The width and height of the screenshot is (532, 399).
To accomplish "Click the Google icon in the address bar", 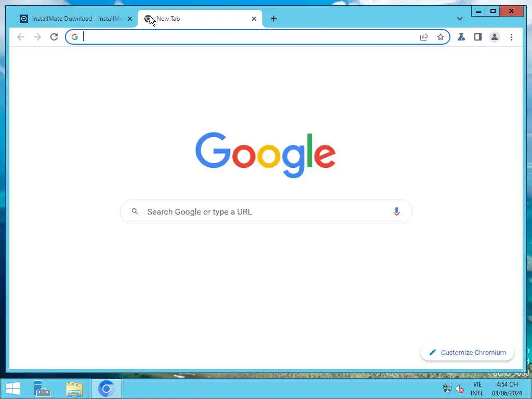I will 75,37.
